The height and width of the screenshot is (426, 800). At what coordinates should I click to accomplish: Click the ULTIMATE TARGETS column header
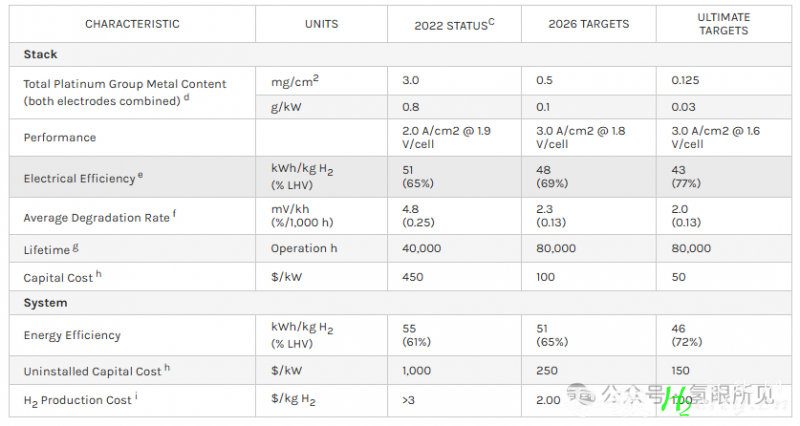tap(723, 24)
